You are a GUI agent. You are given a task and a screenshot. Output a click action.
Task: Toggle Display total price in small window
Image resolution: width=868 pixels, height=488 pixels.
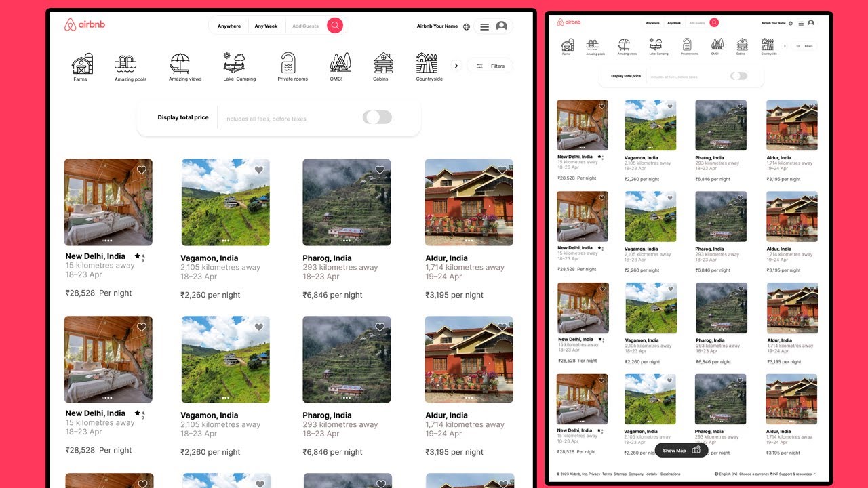coord(738,76)
